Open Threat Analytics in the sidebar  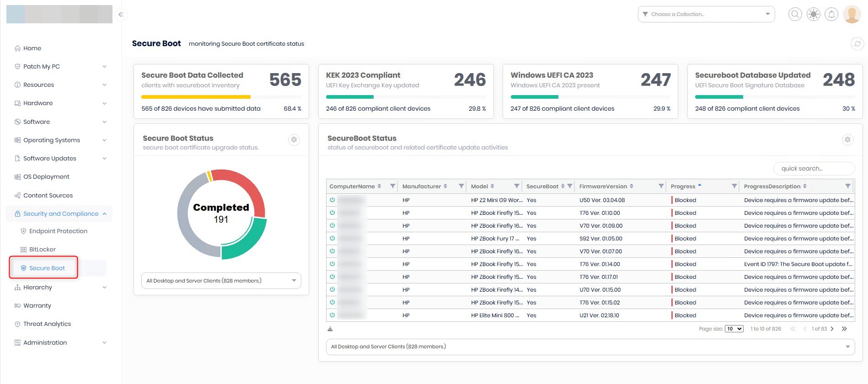click(47, 324)
